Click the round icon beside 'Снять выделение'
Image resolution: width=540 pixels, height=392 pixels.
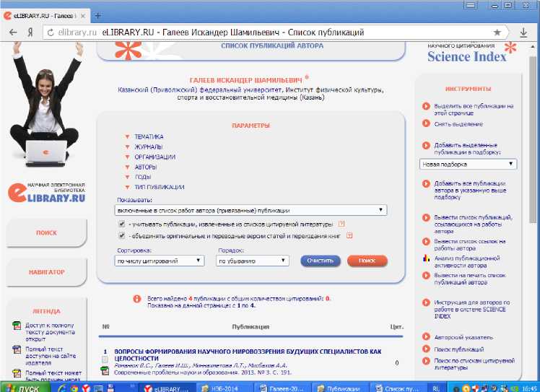tap(426, 123)
